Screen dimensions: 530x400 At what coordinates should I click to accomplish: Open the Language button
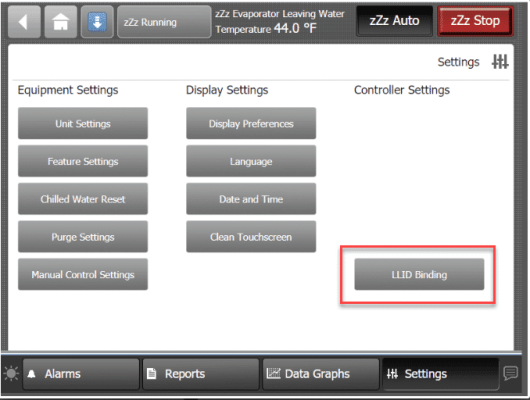[x=251, y=161]
